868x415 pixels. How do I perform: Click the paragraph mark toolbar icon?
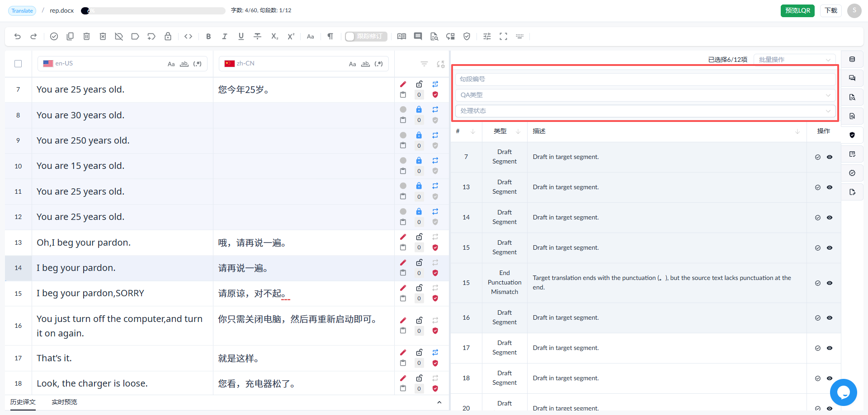coord(330,37)
